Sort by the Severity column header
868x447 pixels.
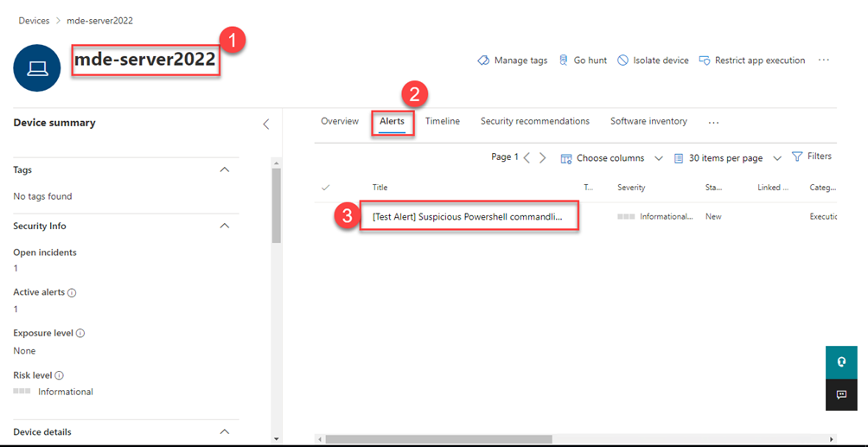pos(631,188)
